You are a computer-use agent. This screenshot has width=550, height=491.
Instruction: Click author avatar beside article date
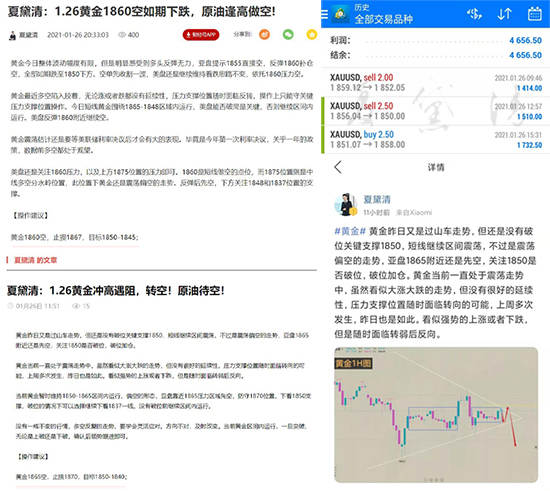tap(12, 35)
